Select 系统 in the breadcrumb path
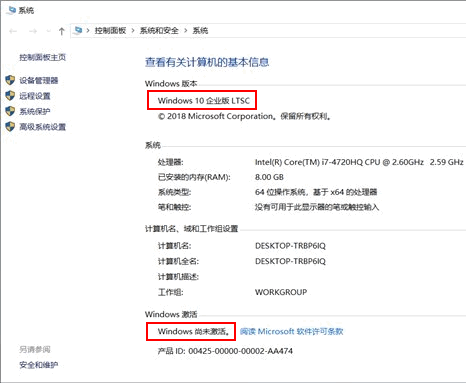Image resolution: width=466 pixels, height=383 pixels. point(200,31)
